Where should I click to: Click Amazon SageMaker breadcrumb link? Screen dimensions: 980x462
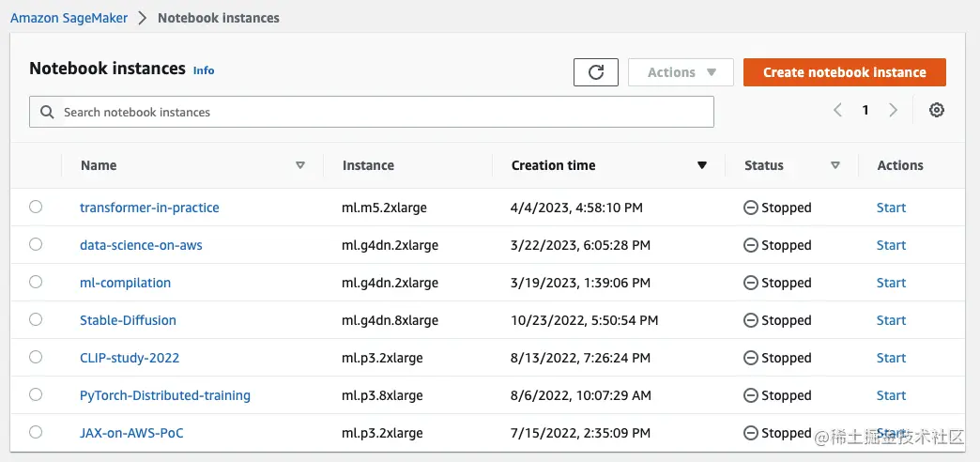click(69, 18)
